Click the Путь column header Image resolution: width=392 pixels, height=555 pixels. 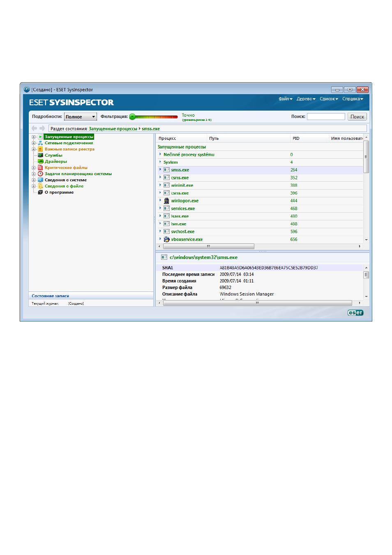(x=249, y=139)
